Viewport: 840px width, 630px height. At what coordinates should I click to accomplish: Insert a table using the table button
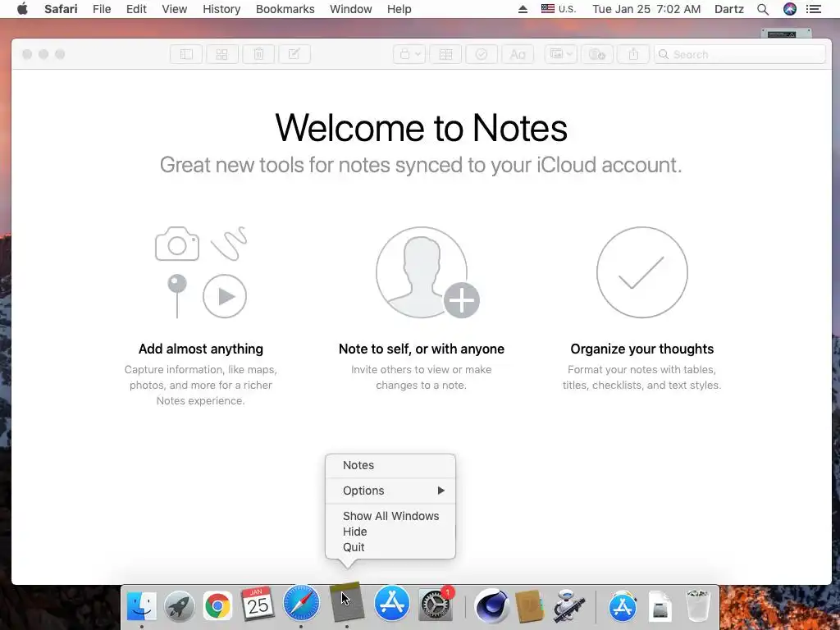coord(445,54)
